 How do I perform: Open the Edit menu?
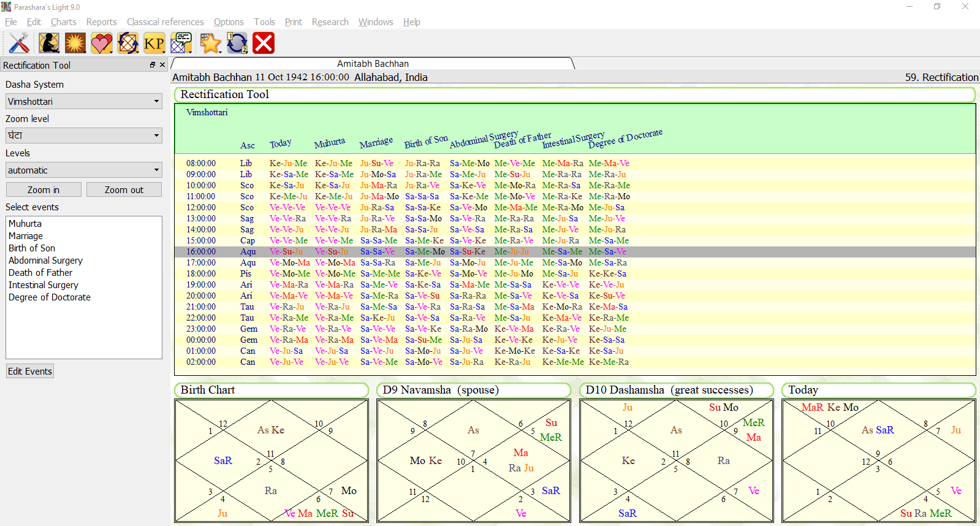pos(34,22)
